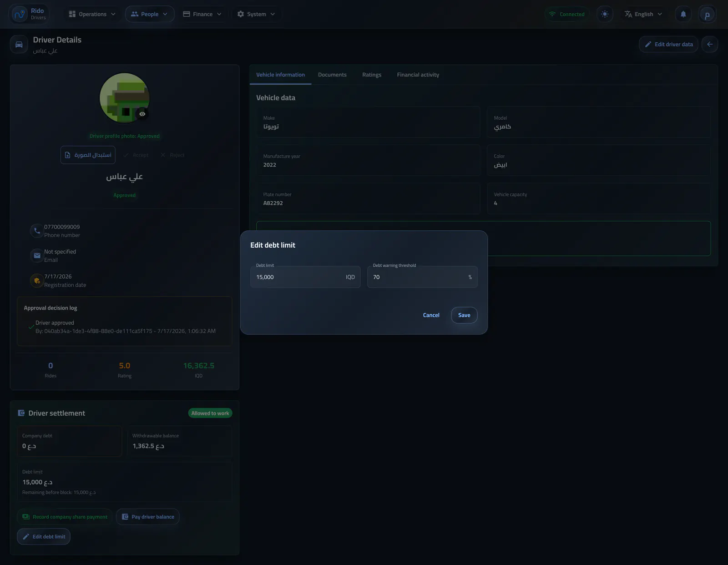The image size is (728, 565).
Task: Cancel the Edit debt limit dialog
Action: (x=431, y=315)
